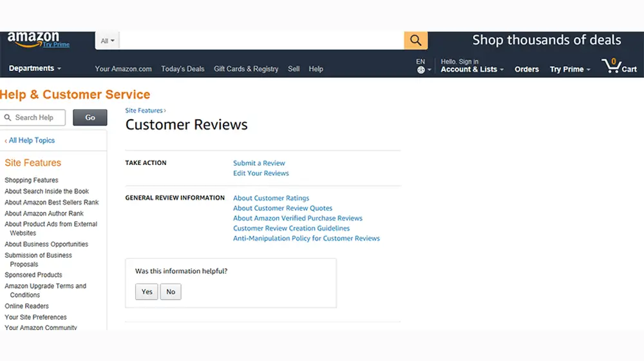Open Anti-Manipulation Policy for Customer Reviews
The width and height of the screenshot is (644, 361).
[307, 239]
